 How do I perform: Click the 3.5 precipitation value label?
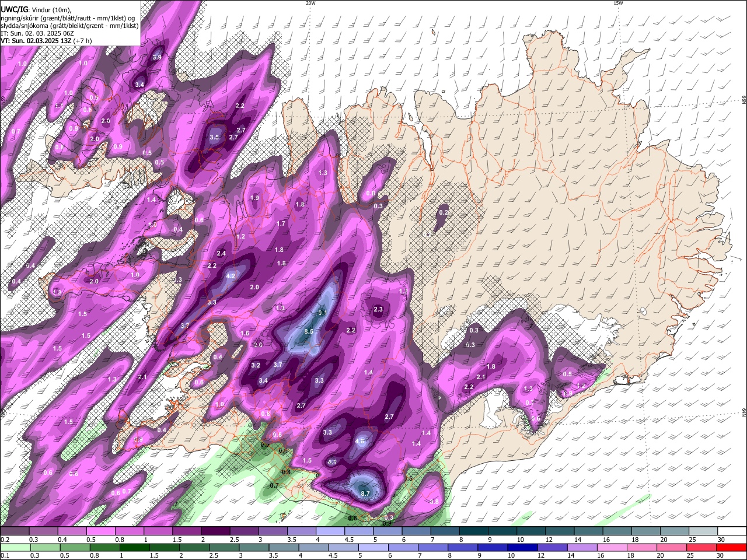(214, 137)
